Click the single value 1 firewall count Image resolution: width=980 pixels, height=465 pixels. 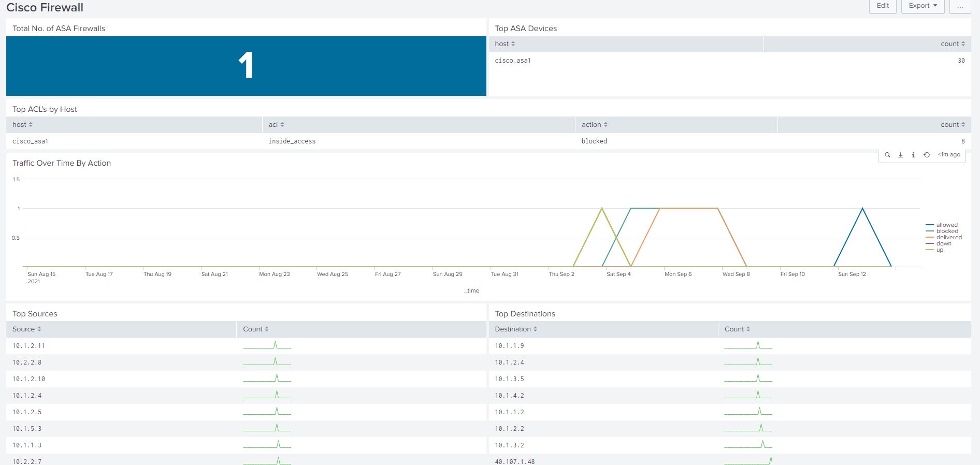click(x=246, y=66)
